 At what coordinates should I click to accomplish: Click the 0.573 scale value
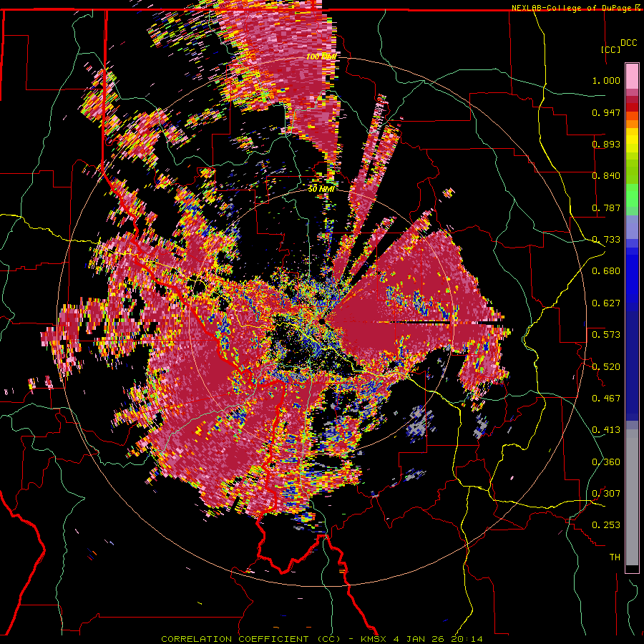click(x=606, y=334)
